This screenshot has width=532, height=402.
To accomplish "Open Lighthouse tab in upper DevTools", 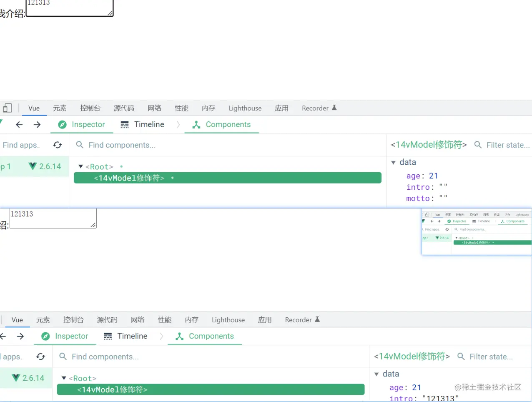I will (245, 108).
